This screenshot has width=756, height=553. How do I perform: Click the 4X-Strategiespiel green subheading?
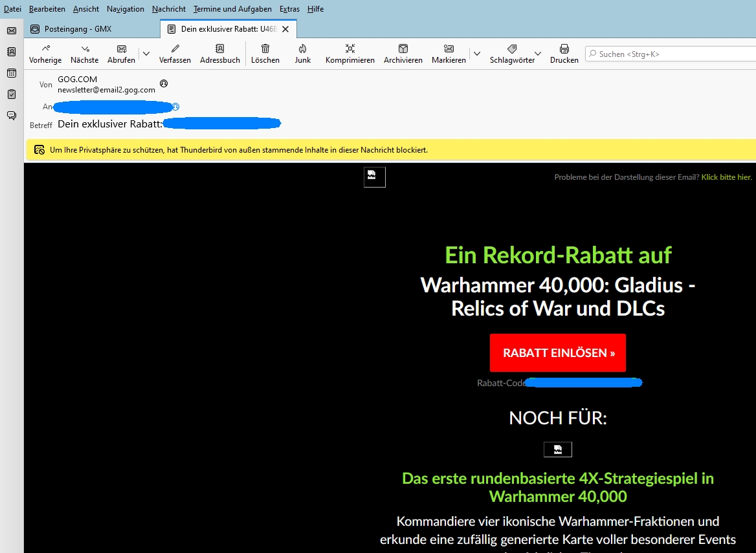point(558,487)
